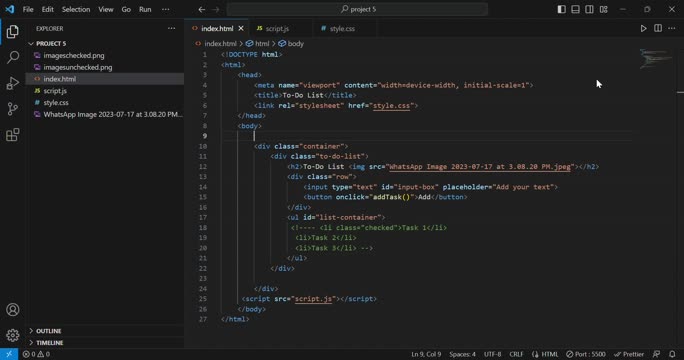
Task: Click the project 5 command center search box
Action: pos(357,9)
